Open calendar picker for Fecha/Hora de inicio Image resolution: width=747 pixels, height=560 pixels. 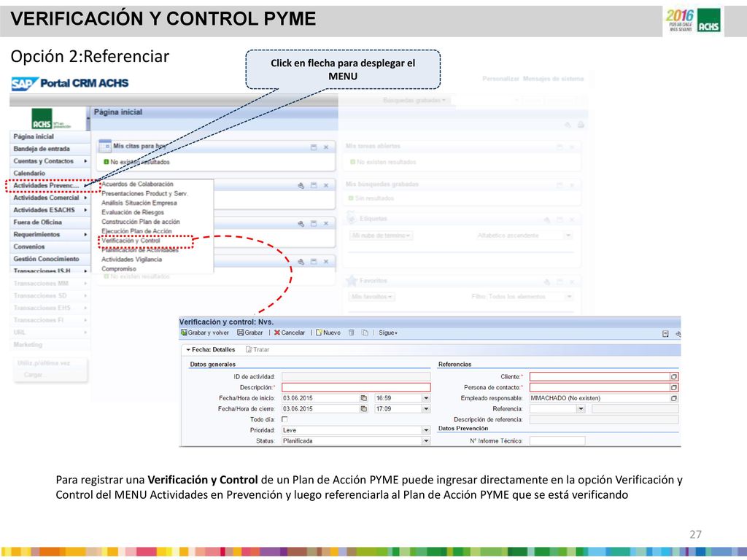pos(364,398)
